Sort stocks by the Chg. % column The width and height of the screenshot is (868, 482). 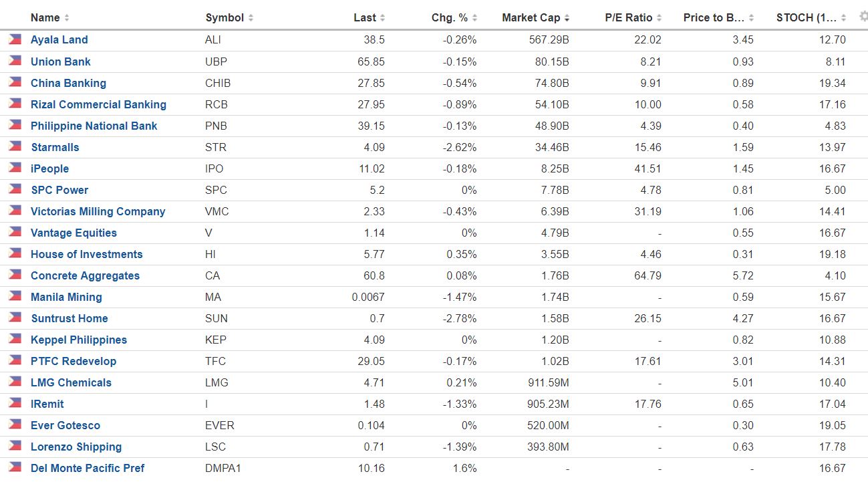(476, 17)
